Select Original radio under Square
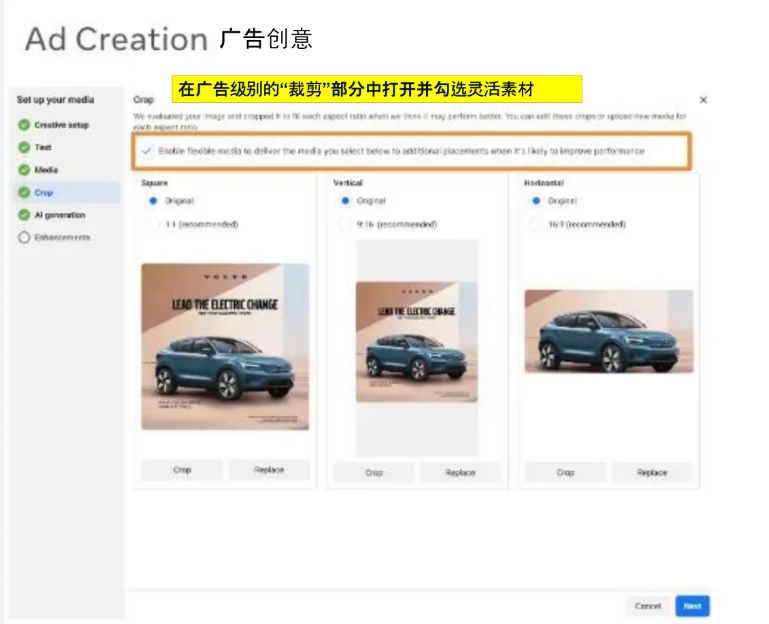Screen dimensions: 769x624 pyautogui.click(x=153, y=201)
